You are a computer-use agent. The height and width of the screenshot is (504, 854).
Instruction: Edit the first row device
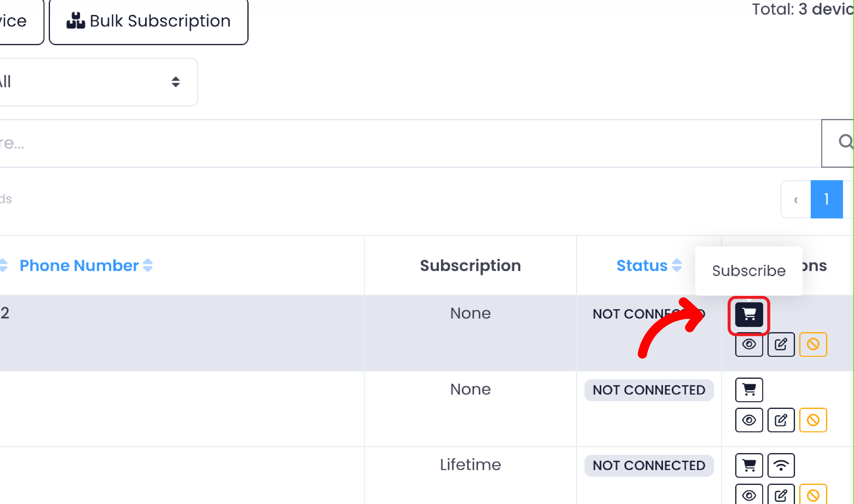(x=781, y=344)
